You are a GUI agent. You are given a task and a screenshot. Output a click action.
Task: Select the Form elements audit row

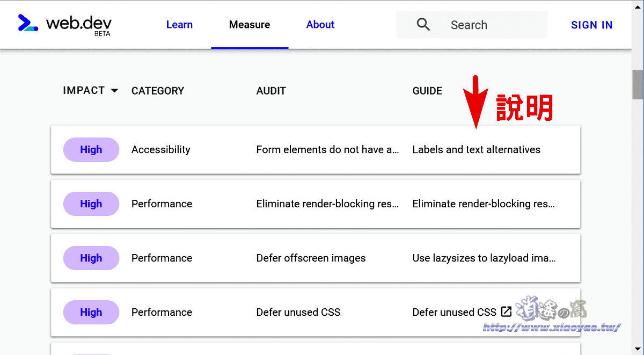point(327,150)
